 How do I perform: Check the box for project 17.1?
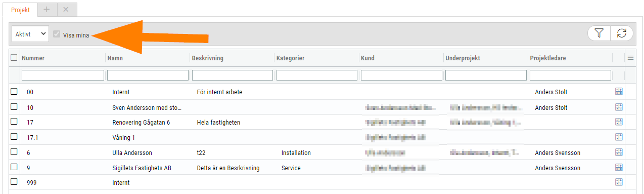pyautogui.click(x=14, y=137)
